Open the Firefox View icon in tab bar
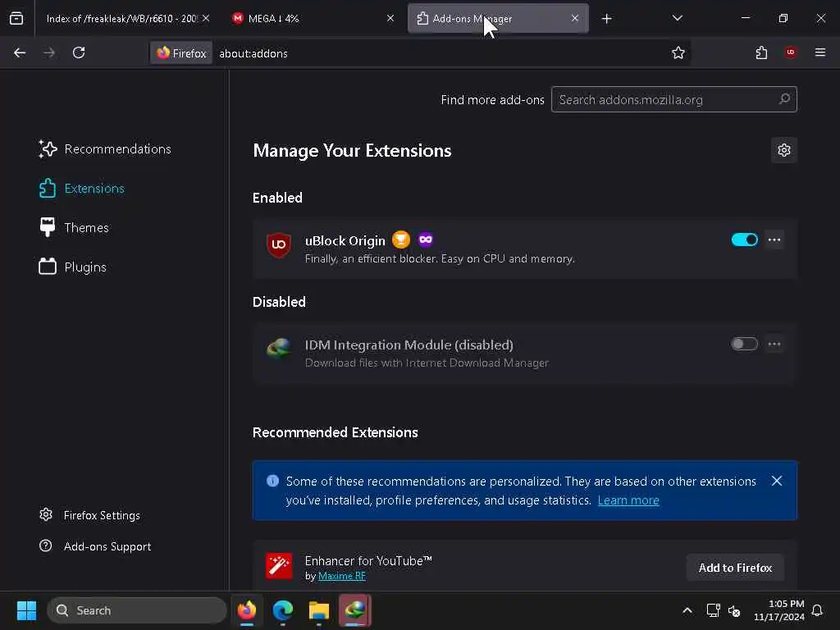Viewport: 840px width, 630px height. tap(16, 19)
